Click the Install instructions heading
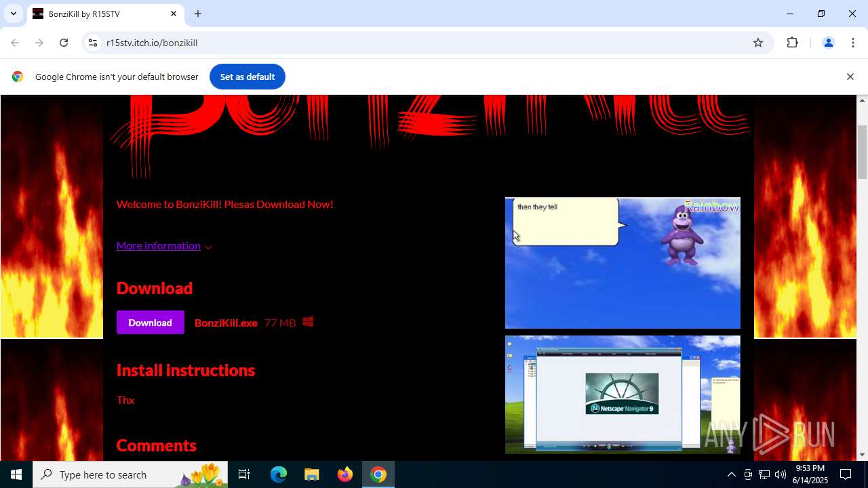868x488 pixels. [x=186, y=370]
